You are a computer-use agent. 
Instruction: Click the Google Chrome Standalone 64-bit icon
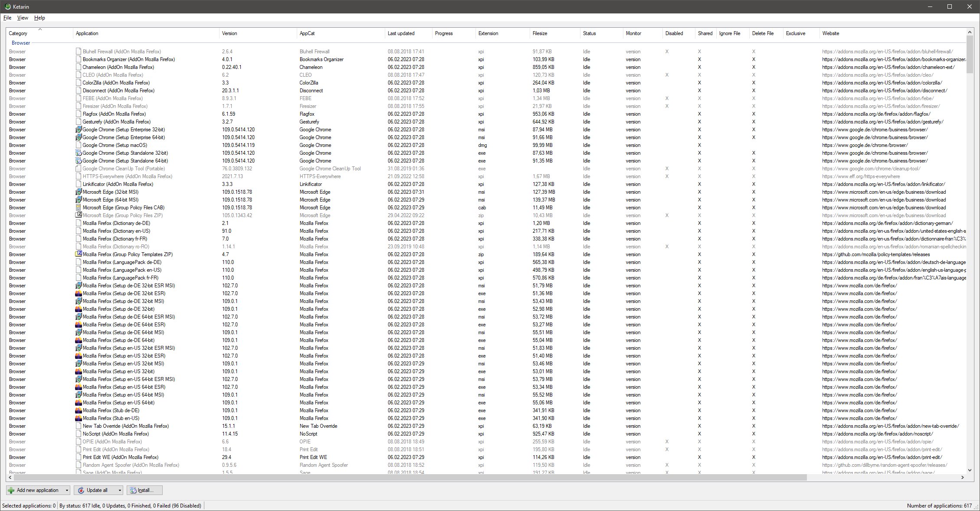pyautogui.click(x=79, y=161)
